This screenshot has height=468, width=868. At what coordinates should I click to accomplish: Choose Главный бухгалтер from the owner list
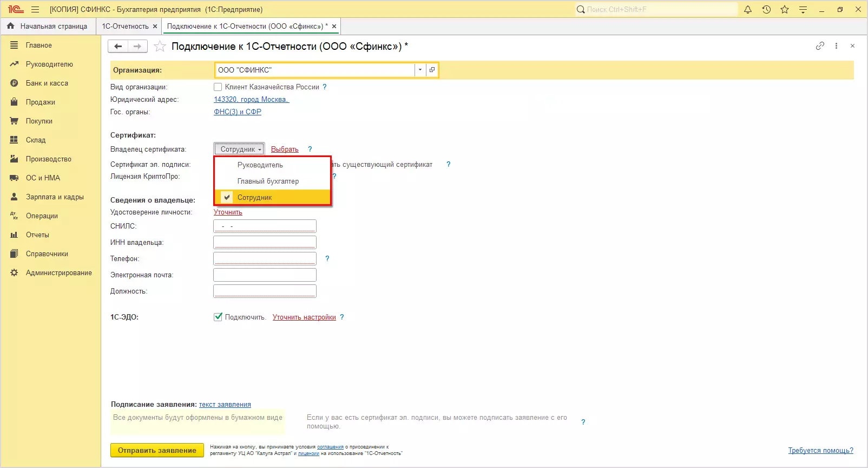tap(273, 181)
